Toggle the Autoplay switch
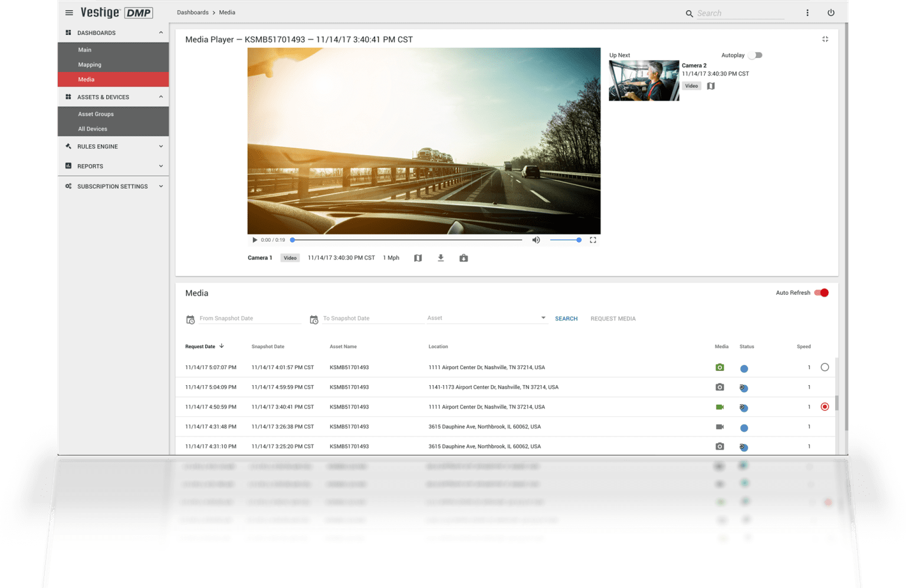 point(756,55)
